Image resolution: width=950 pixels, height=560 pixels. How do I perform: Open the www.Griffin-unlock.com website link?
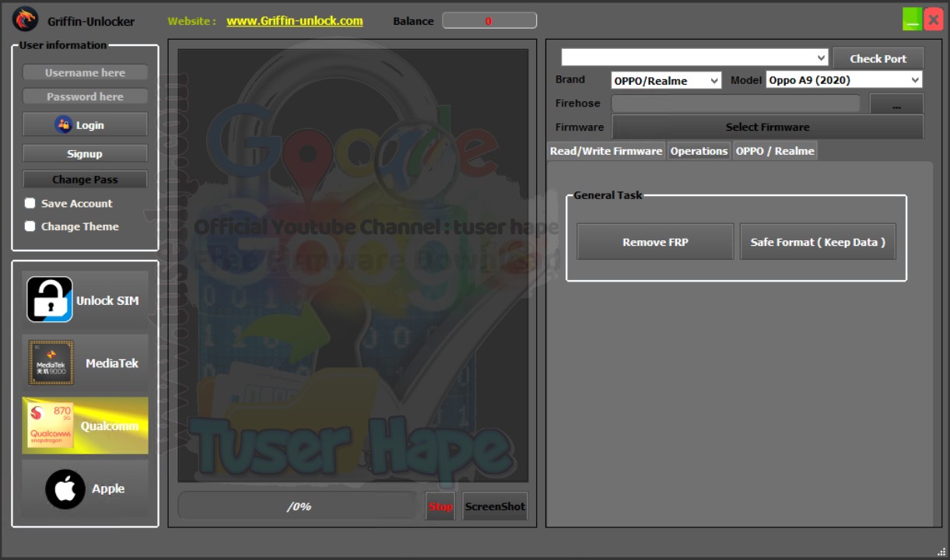[x=294, y=21]
